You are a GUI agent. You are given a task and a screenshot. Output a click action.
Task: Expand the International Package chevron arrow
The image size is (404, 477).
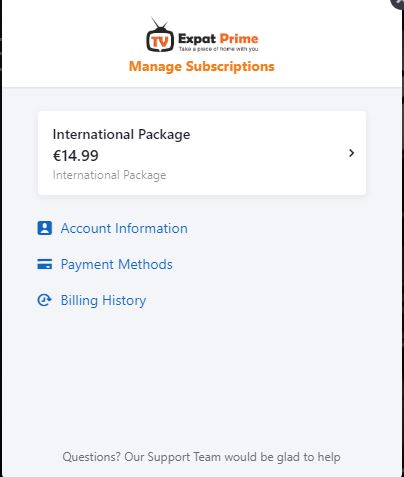click(351, 153)
